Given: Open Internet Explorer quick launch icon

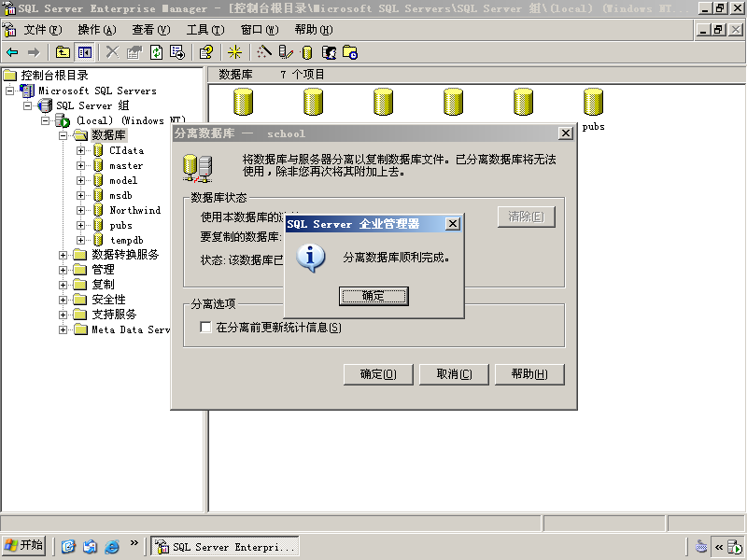Looking at the screenshot, I should point(111,546).
